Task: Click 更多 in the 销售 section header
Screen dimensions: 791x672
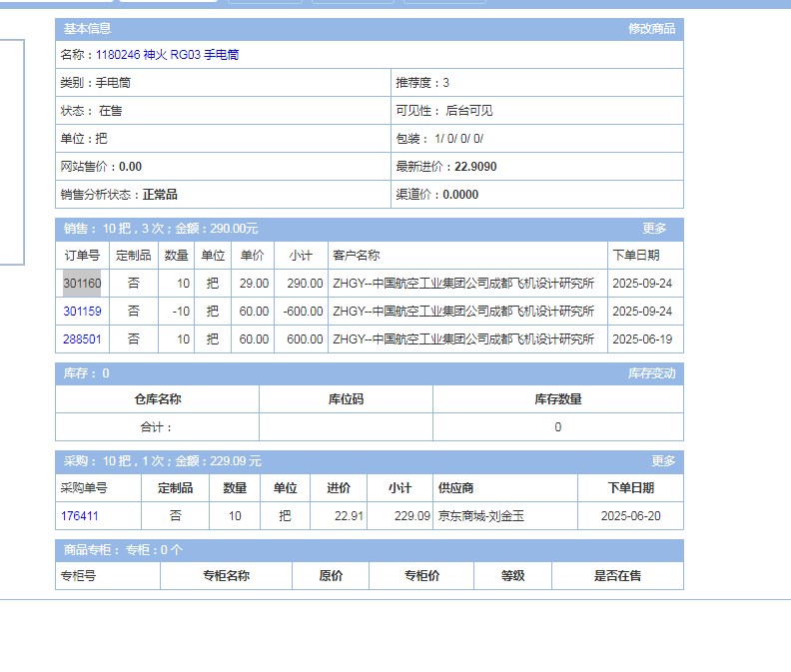Action: click(654, 229)
